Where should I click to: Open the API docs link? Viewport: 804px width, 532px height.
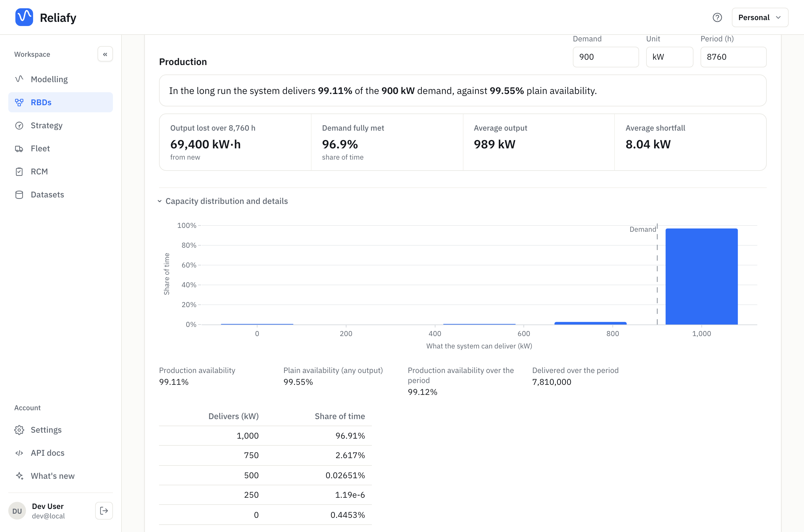pyautogui.click(x=60, y=453)
